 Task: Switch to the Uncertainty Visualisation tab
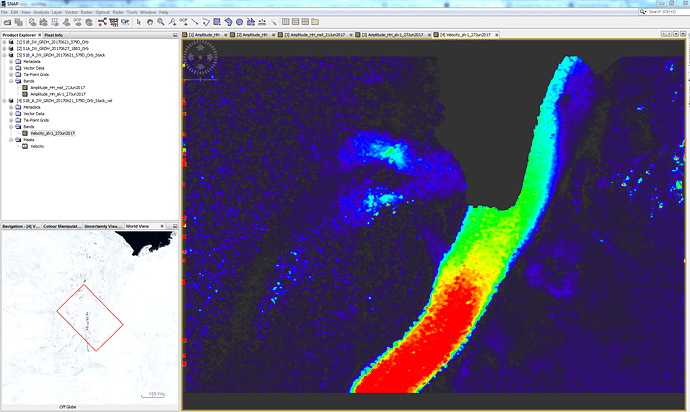103,226
